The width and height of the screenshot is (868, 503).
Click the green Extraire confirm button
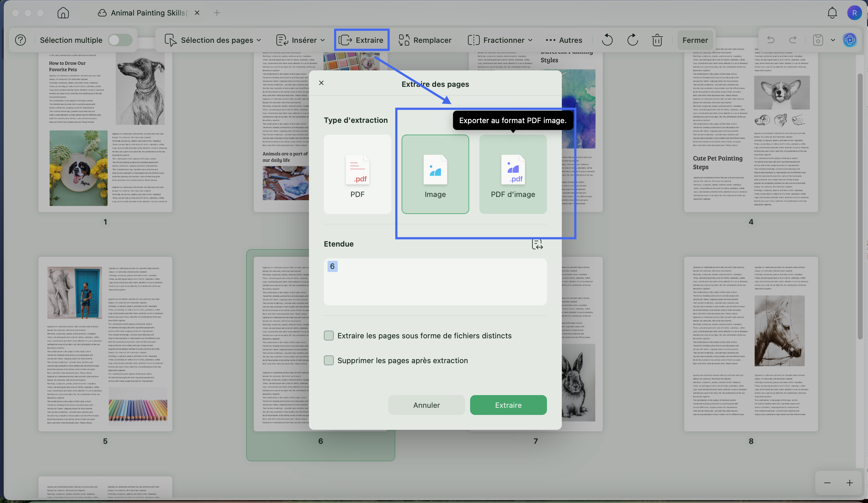(509, 405)
